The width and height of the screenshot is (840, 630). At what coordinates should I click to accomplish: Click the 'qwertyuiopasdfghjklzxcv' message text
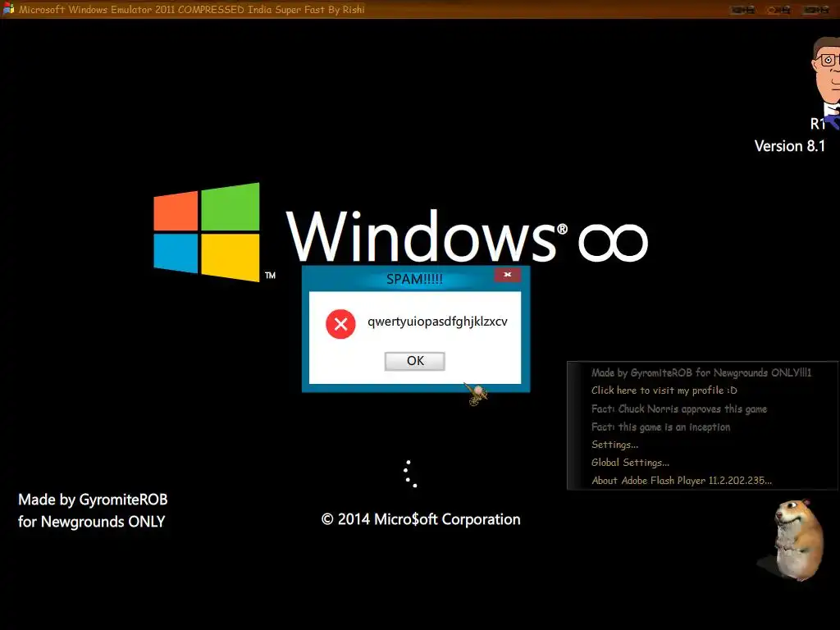click(x=437, y=322)
